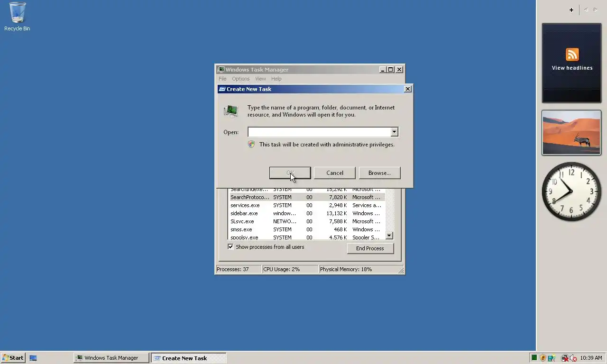Viewport: 607px width, 364px height.
Task: Click the 13,132 K memory value
Action: 338,213
